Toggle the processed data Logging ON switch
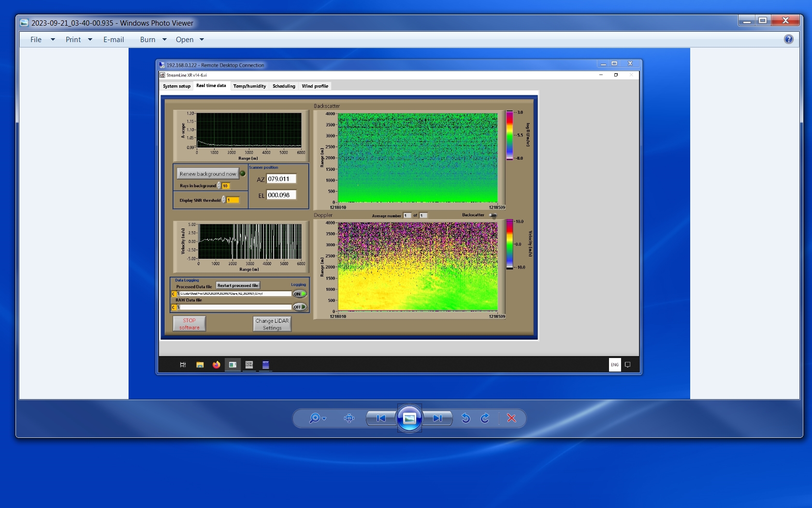 point(299,294)
